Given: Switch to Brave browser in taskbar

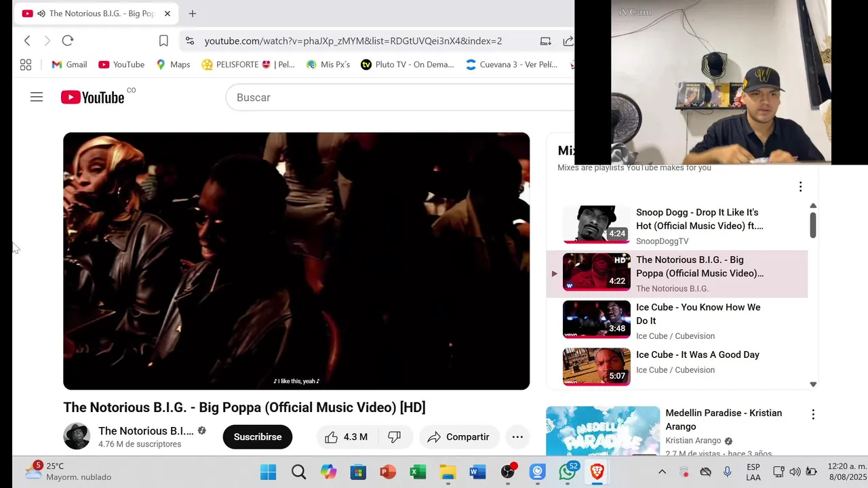Looking at the screenshot, I should 597,472.
